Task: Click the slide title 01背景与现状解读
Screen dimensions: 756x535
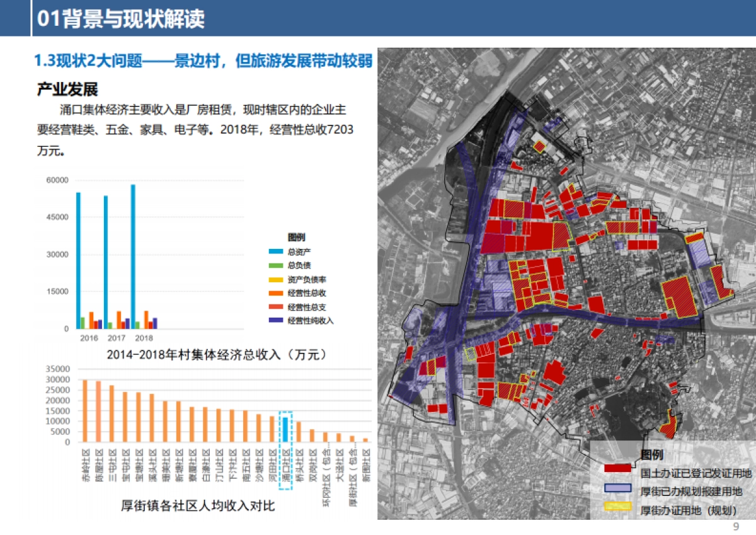Action: (x=121, y=19)
